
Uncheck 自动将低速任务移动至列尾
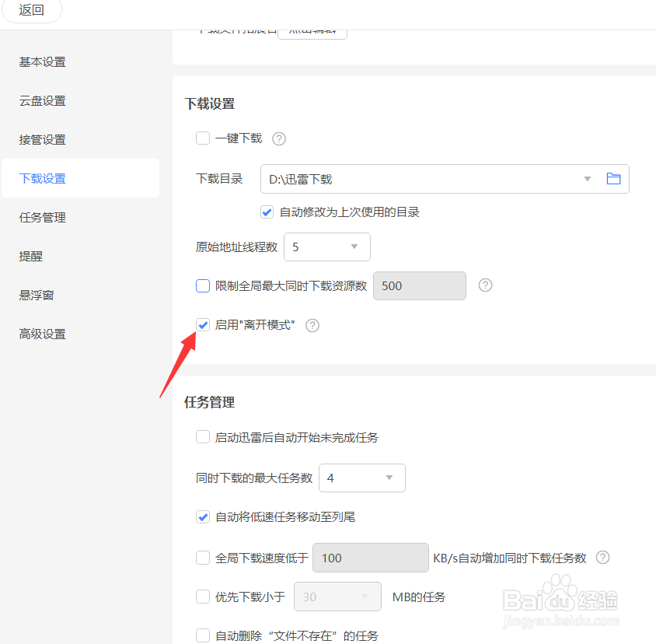click(202, 516)
